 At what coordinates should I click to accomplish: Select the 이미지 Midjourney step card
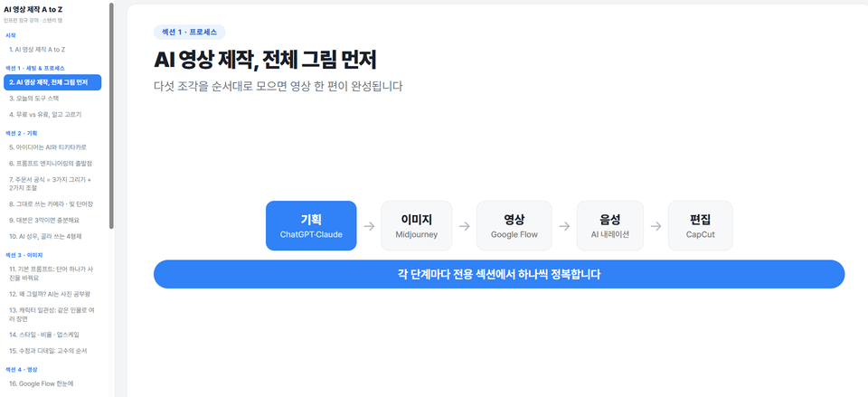pos(416,225)
